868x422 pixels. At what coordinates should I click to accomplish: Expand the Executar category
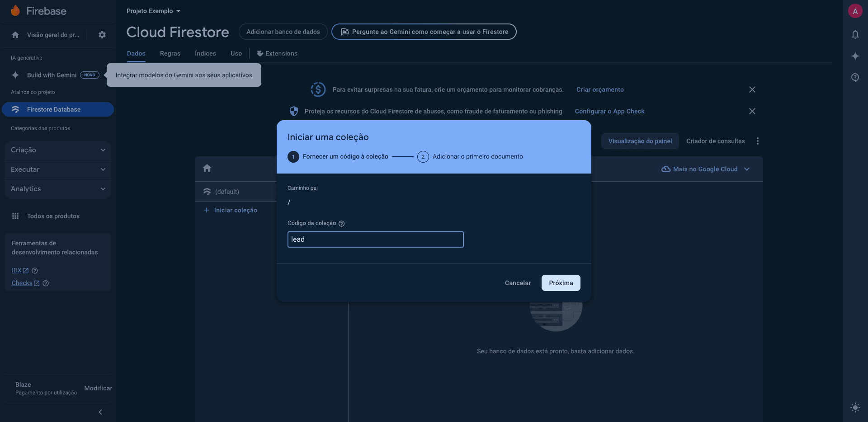pyautogui.click(x=58, y=169)
